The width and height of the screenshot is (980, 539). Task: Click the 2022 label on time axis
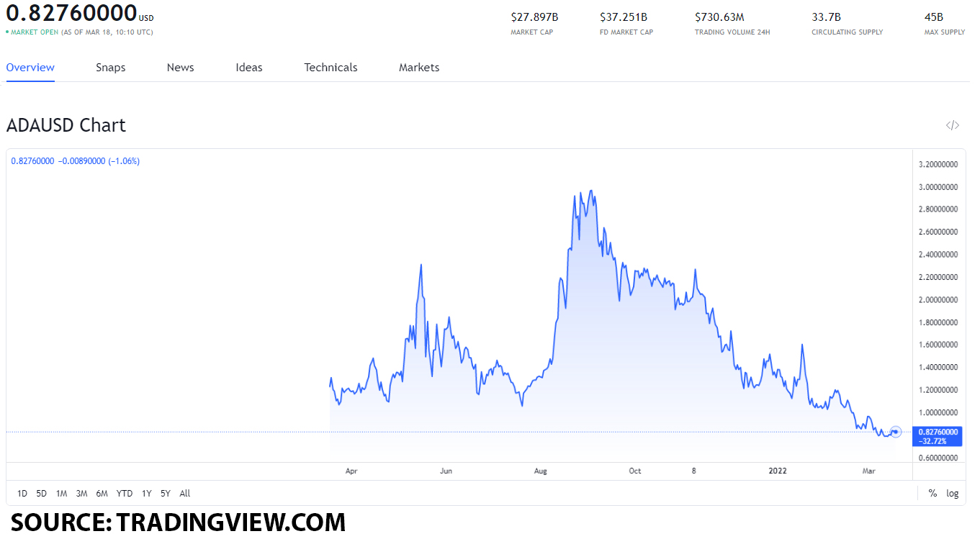click(x=778, y=471)
